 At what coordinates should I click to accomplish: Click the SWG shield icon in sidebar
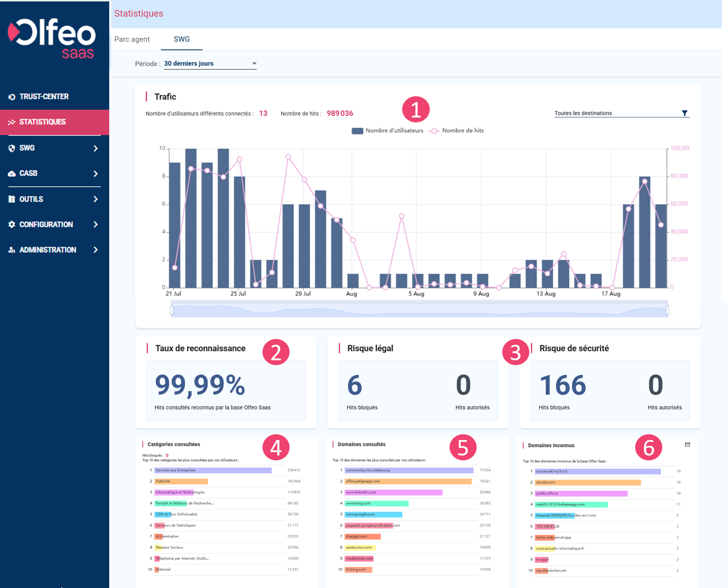point(12,148)
